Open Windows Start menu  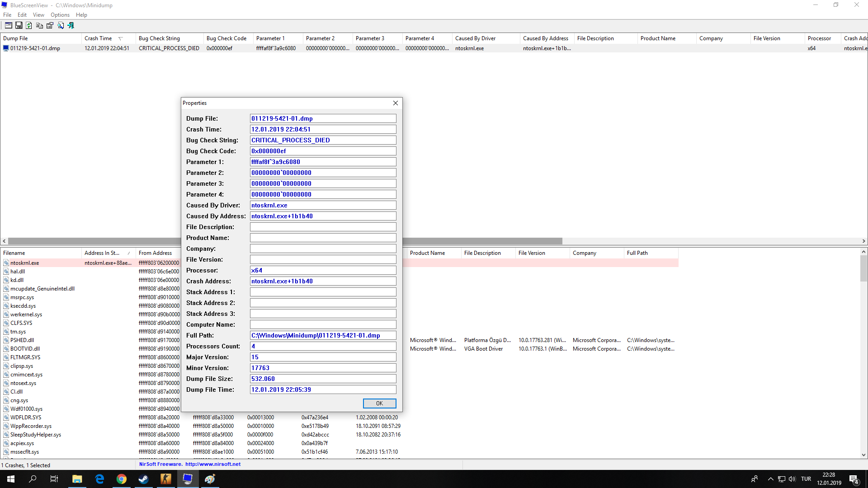coord(11,479)
